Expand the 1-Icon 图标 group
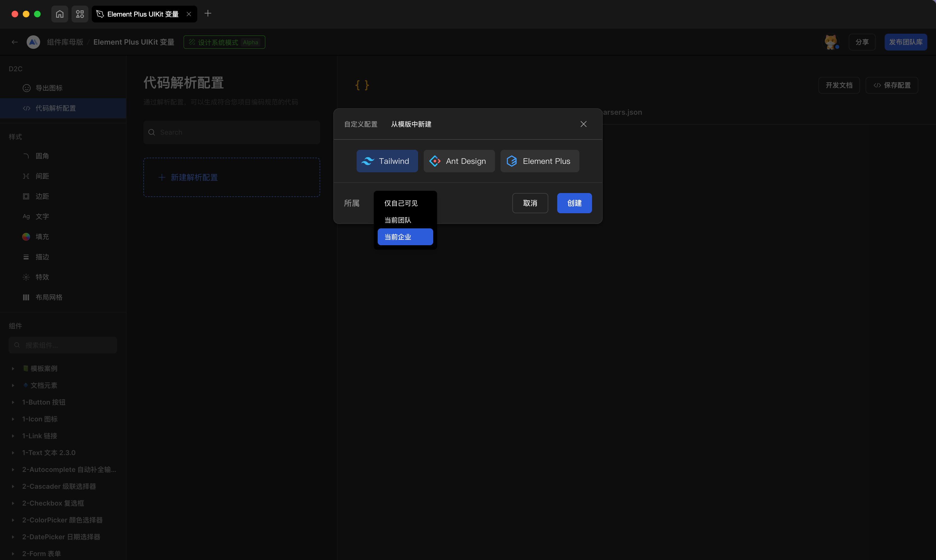Image resolution: width=936 pixels, height=560 pixels. (x=13, y=419)
